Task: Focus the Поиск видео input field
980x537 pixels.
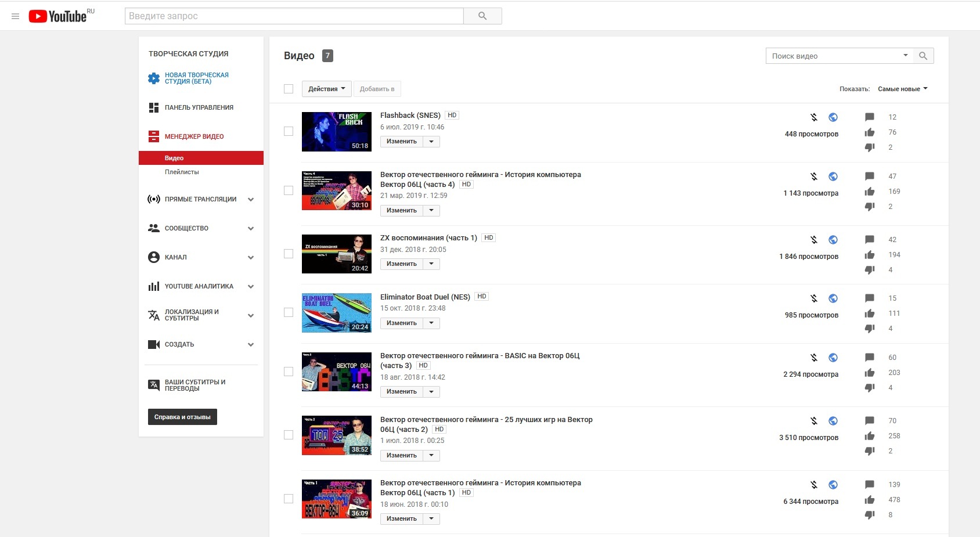Action: (834, 56)
